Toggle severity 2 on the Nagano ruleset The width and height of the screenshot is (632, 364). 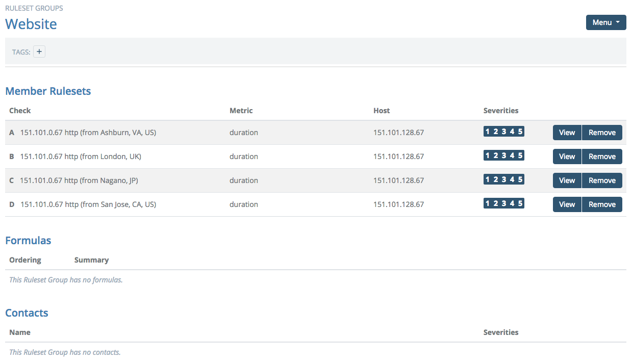[x=496, y=179]
